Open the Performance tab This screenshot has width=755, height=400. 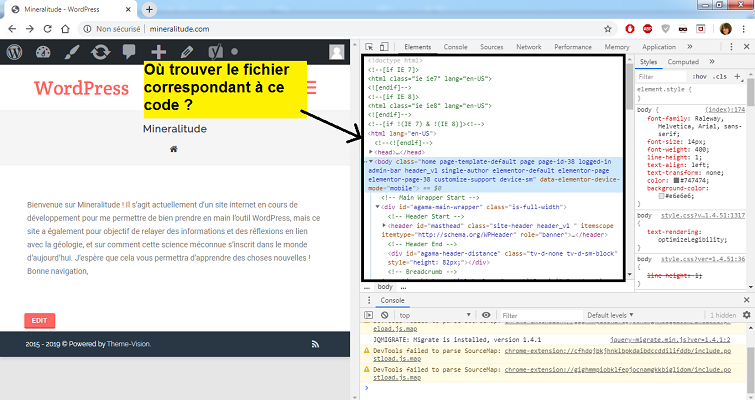point(573,47)
